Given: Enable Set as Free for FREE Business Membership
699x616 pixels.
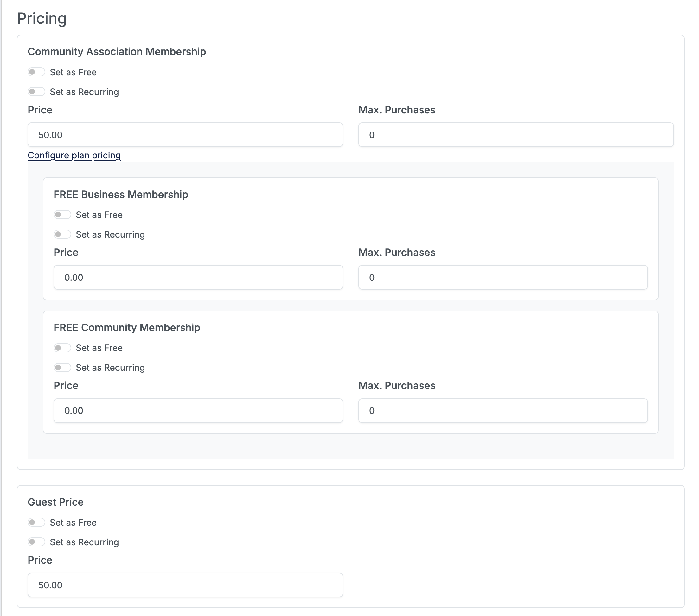Looking at the screenshot, I should pos(62,215).
